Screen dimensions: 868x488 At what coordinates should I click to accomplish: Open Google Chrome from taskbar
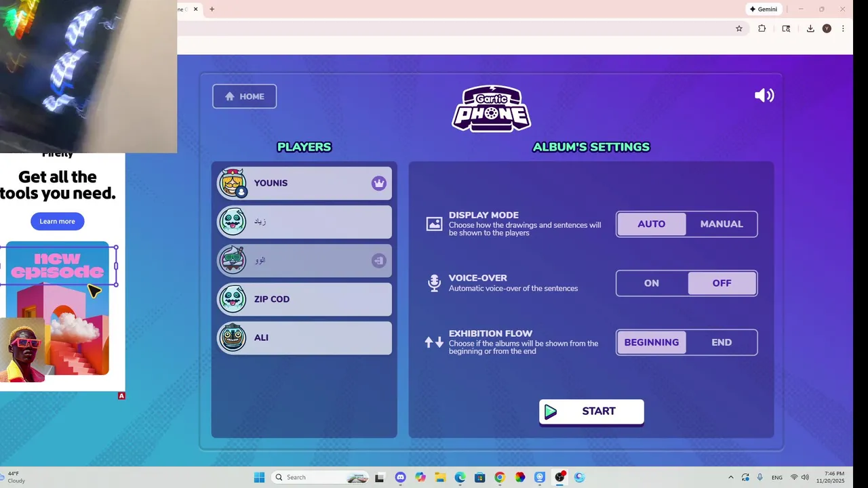[500, 477]
